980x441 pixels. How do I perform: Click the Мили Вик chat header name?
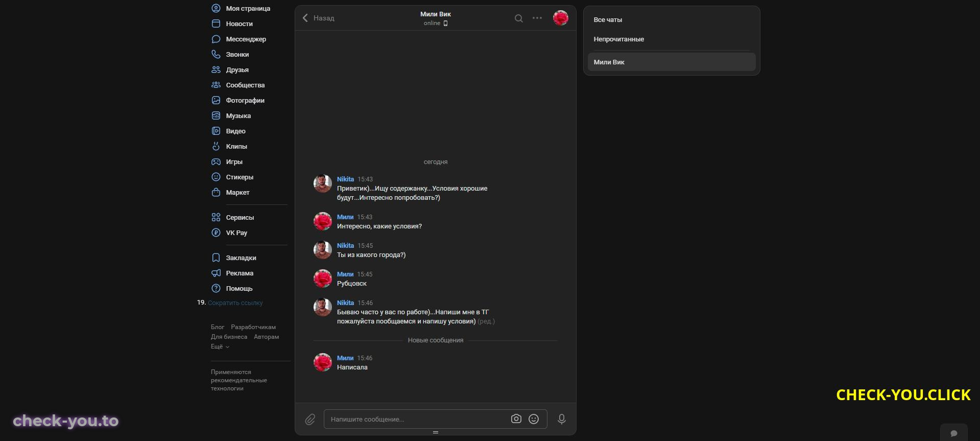435,14
